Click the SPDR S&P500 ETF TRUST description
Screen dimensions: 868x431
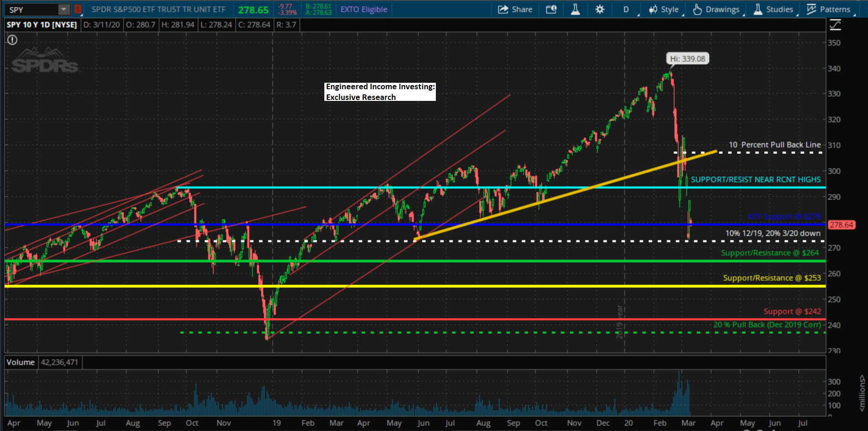(158, 9)
